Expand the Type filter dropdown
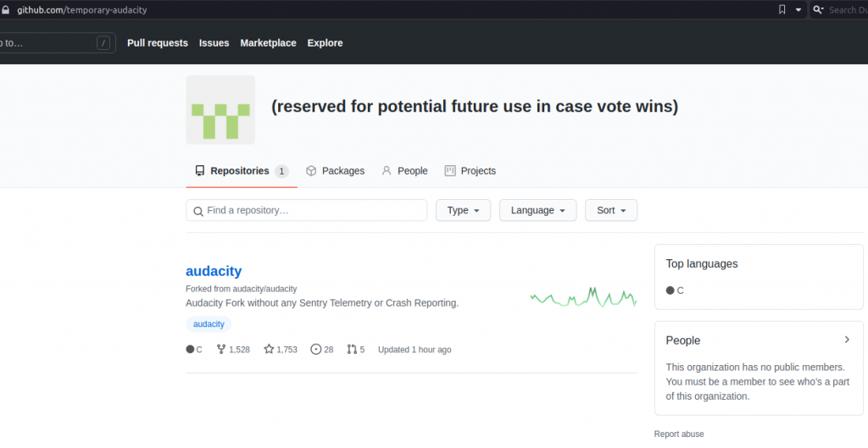 pos(463,210)
